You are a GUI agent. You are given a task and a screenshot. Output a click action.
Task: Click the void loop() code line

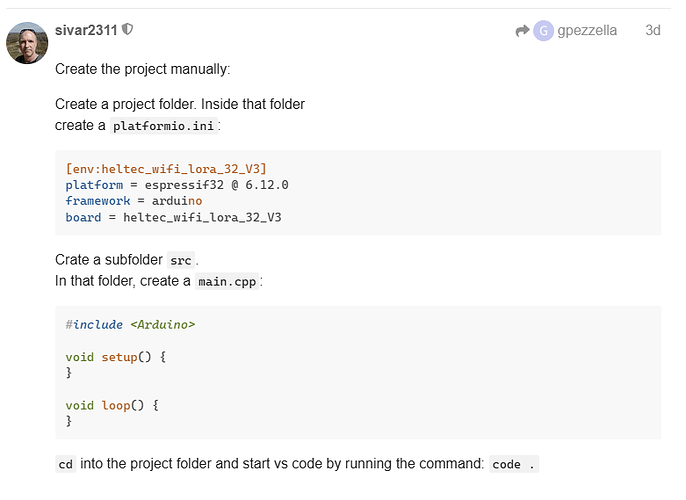[112, 406]
